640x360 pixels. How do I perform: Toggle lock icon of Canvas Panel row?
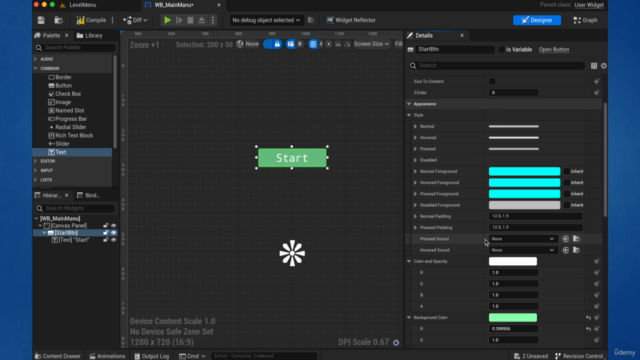(106, 225)
